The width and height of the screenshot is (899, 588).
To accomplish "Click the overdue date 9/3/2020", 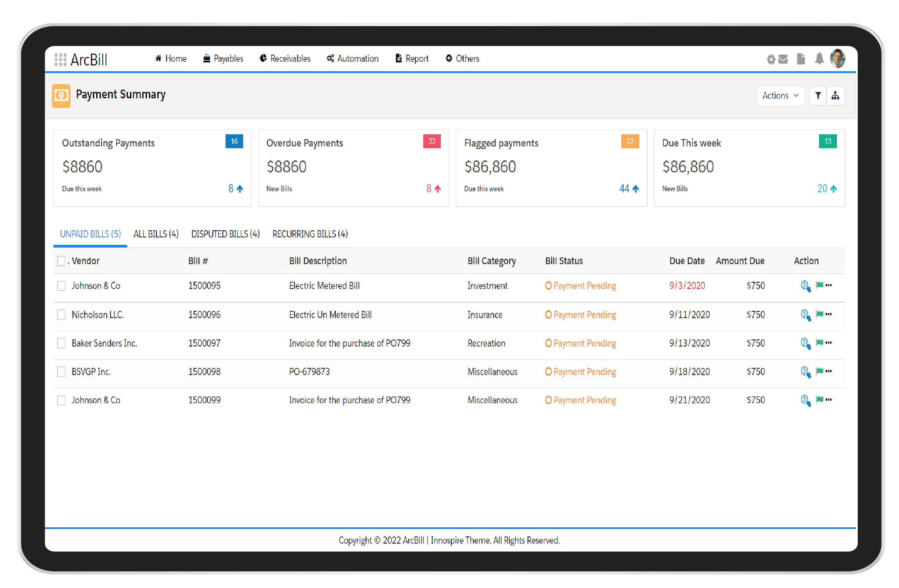I will point(687,286).
